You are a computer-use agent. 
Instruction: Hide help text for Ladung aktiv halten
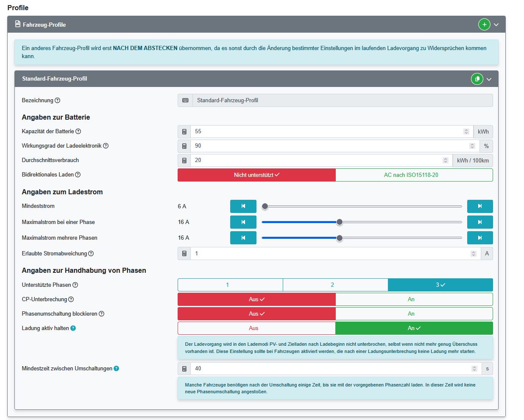point(73,328)
